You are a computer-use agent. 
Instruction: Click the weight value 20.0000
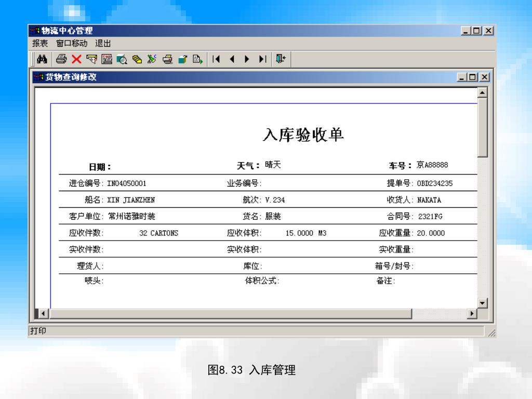point(431,233)
